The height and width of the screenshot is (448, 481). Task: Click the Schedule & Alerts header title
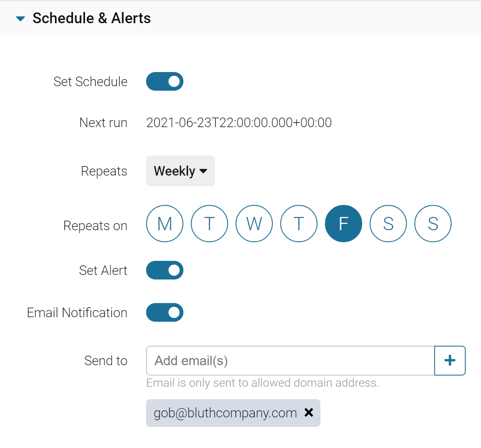pyautogui.click(x=91, y=18)
